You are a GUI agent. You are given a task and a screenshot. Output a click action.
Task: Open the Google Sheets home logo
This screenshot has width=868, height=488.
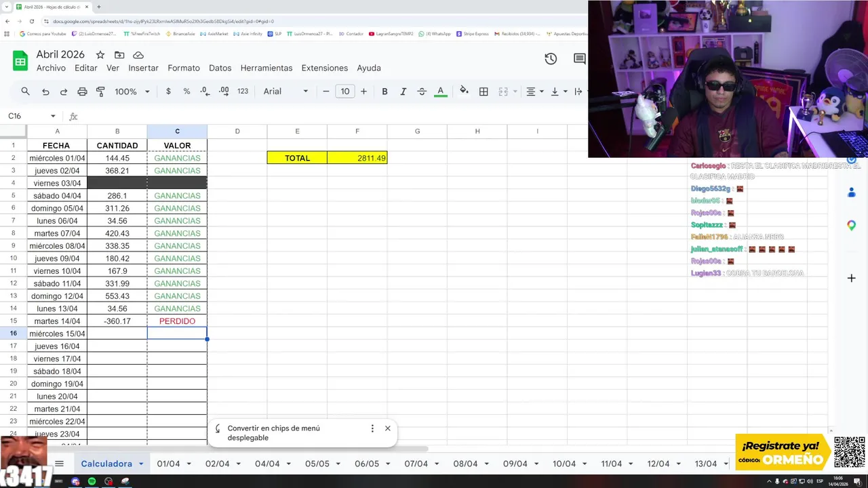20,61
